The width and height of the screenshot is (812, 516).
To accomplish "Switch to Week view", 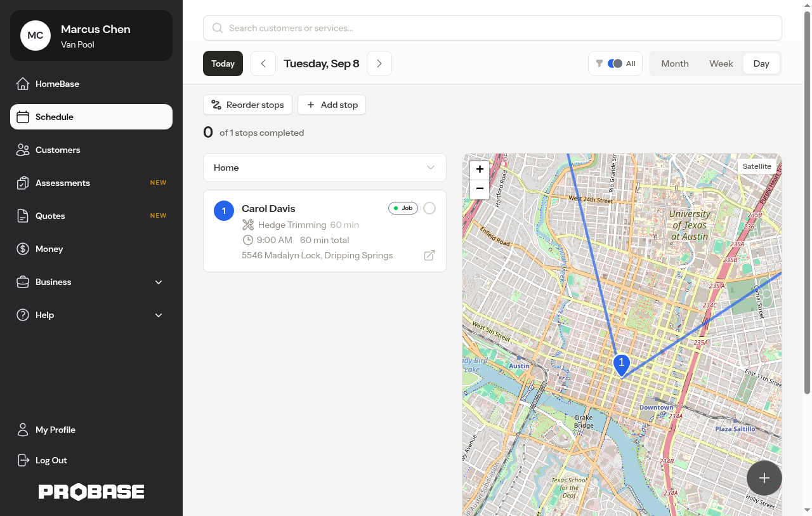I will pyautogui.click(x=721, y=63).
